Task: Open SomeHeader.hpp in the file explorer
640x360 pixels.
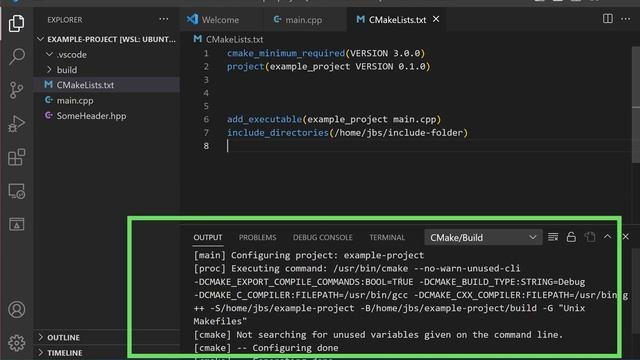Action: point(107,116)
